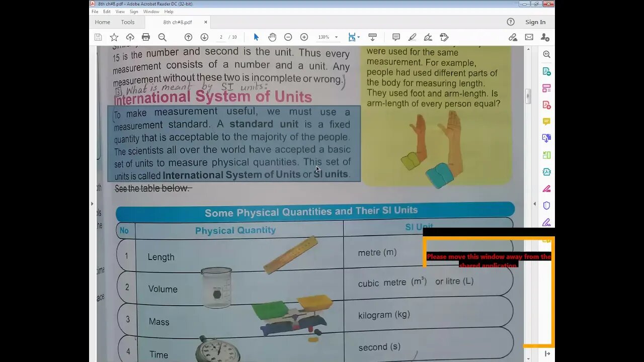This screenshot has width=644, height=362.
Task: Open the Help menu
Action: click(169, 12)
